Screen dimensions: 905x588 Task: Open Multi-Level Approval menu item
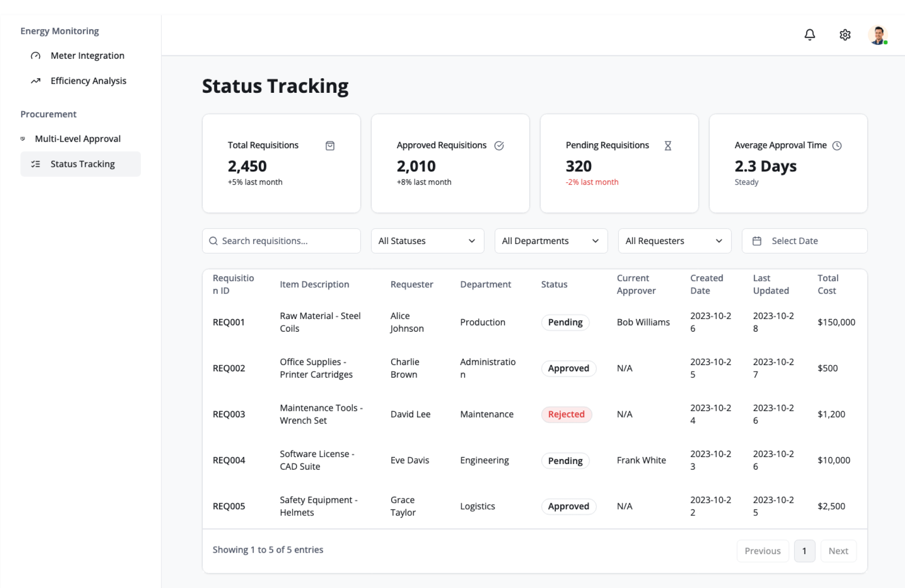click(78, 139)
